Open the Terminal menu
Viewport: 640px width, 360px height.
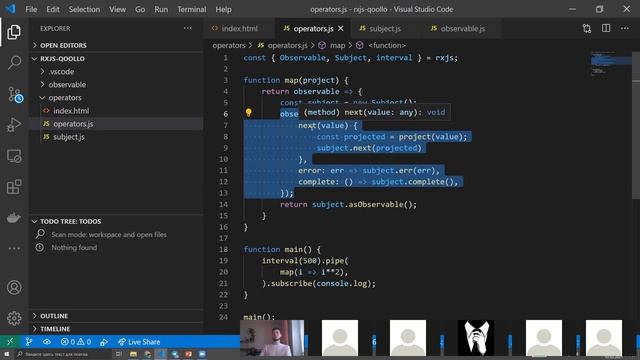point(191,9)
